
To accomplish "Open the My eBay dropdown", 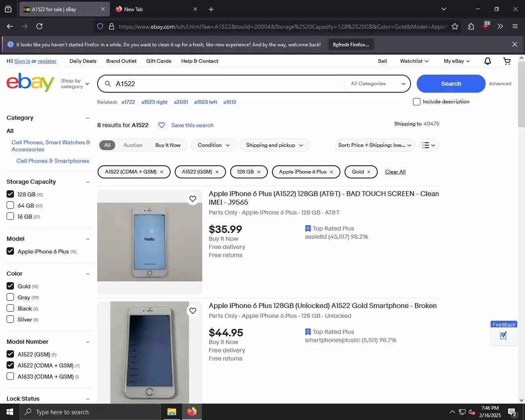I will pyautogui.click(x=457, y=61).
